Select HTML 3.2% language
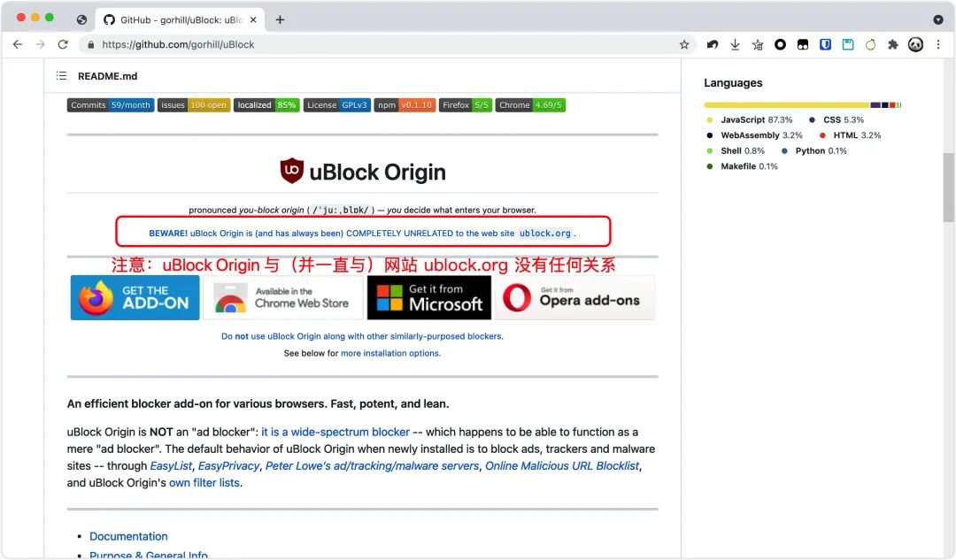The image size is (956, 560). point(850,135)
